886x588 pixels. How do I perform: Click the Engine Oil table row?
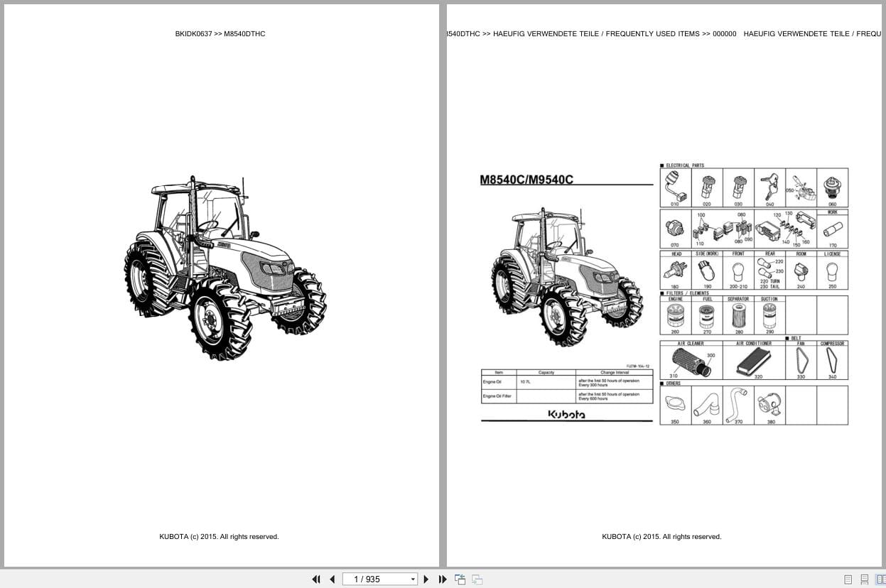point(566,383)
